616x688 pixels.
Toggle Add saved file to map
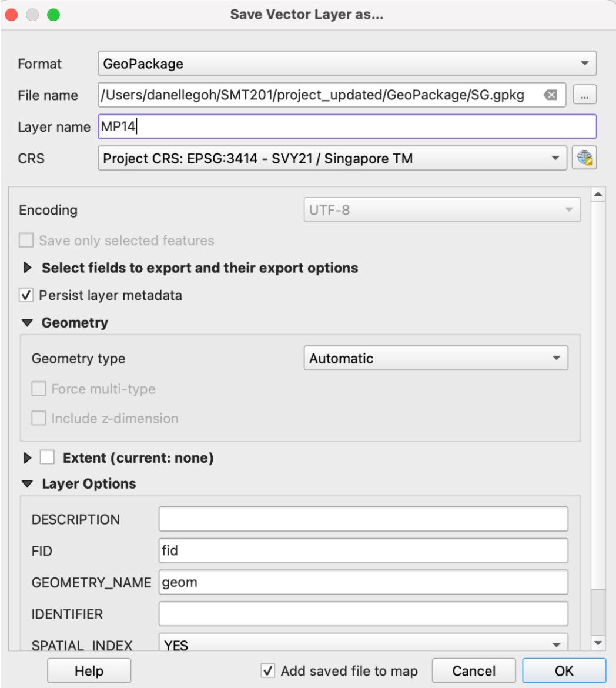click(x=268, y=671)
